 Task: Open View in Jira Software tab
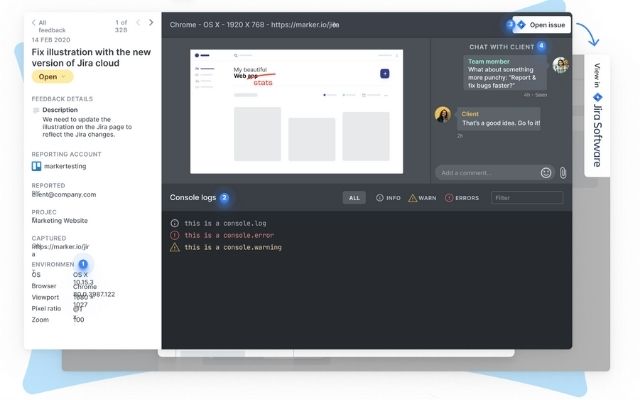pyautogui.click(x=597, y=116)
